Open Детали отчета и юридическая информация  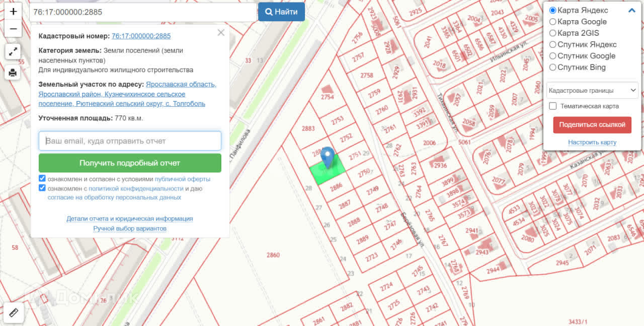(130, 219)
